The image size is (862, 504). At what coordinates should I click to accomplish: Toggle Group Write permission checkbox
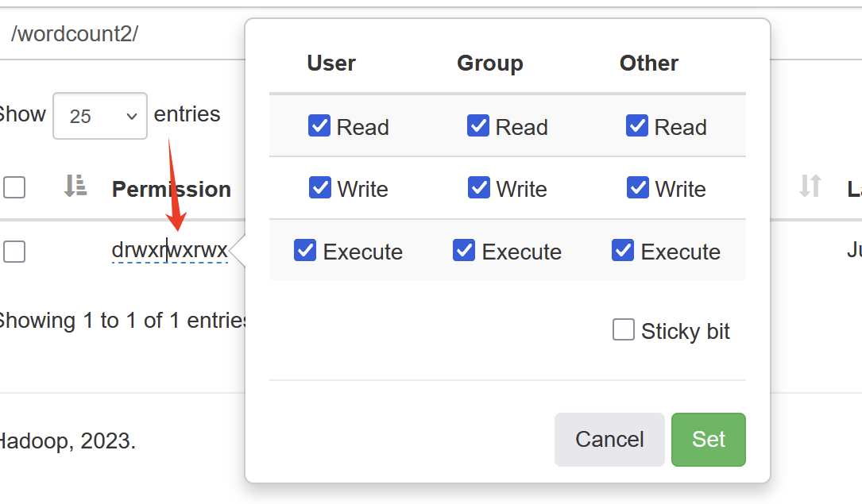[479, 187]
